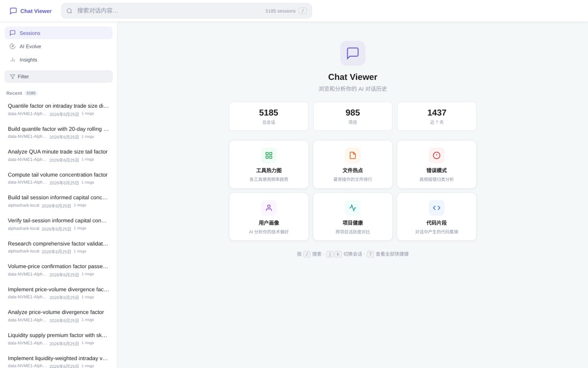Click the 5185 badge next to Recent
Image resolution: width=588 pixels, height=368 pixels.
click(31, 93)
